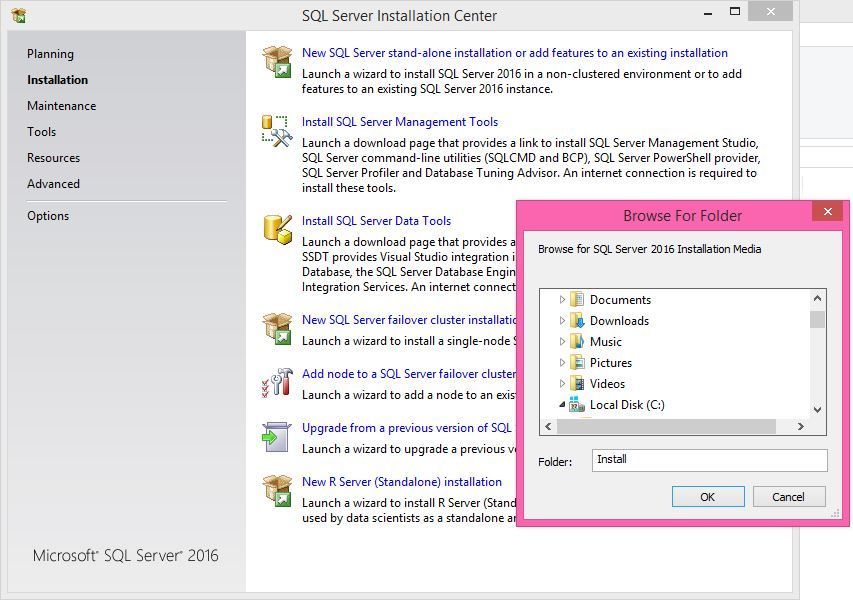
Task: Edit the Folder name text field
Action: pyautogui.click(x=710, y=459)
